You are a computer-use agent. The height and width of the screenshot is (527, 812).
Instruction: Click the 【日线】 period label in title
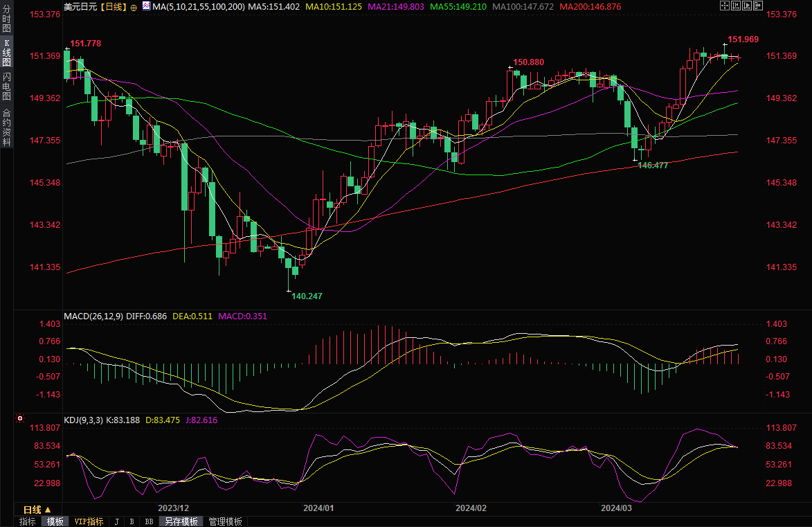click(x=113, y=7)
